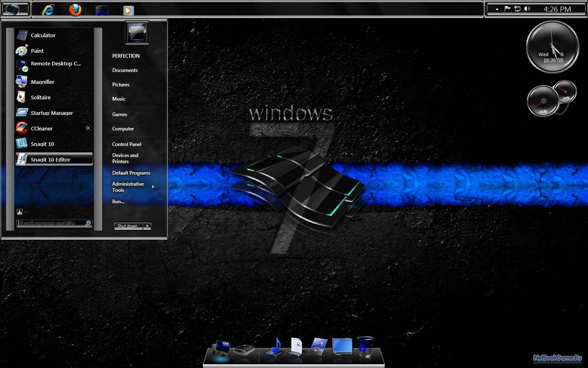Open Computer from the Start menu
The image size is (588, 368).
coord(123,129)
